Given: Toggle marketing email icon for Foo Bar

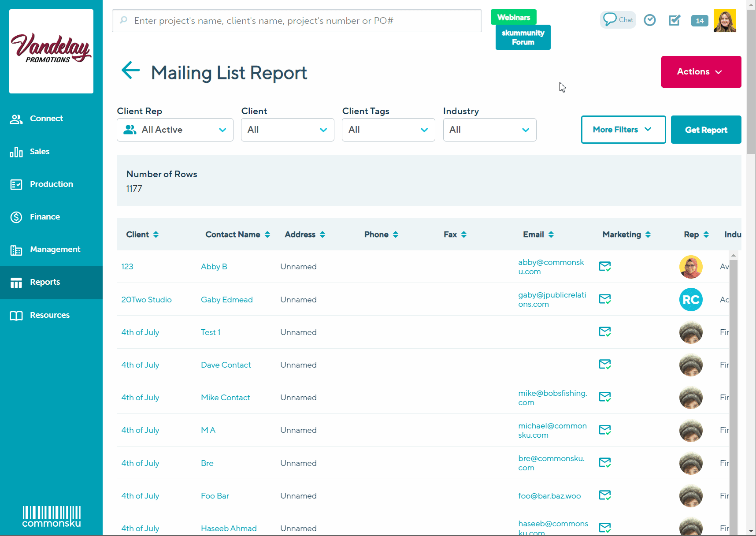Looking at the screenshot, I should (604, 495).
